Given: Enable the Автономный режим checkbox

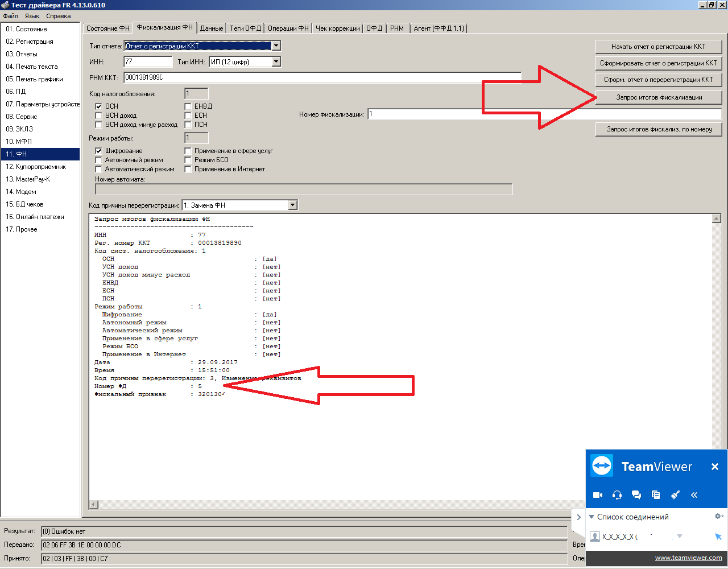Looking at the screenshot, I should (x=98, y=160).
